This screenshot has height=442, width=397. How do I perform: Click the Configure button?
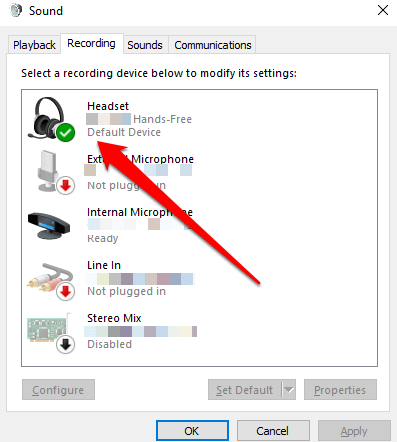pyautogui.click(x=58, y=389)
